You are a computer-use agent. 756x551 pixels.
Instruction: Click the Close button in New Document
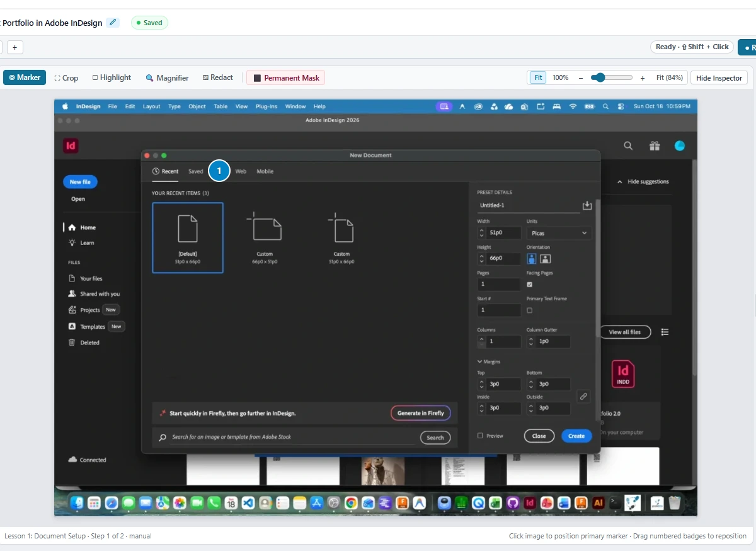pos(539,436)
